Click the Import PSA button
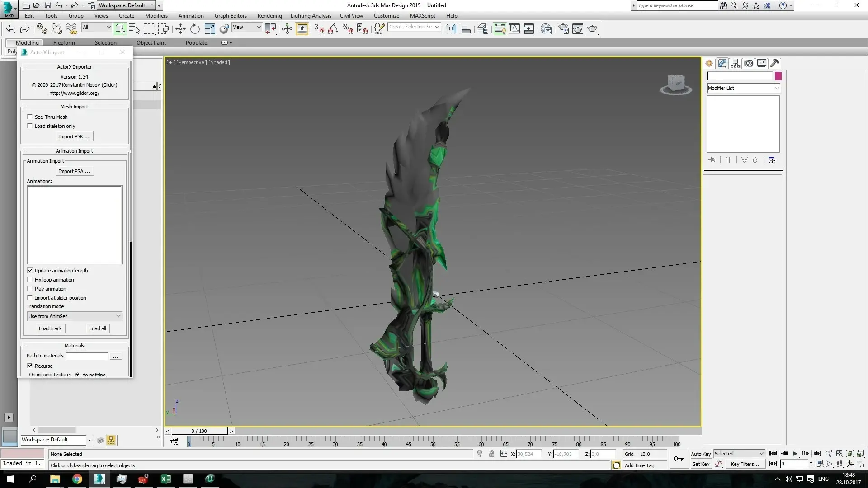868x488 pixels. (x=74, y=171)
